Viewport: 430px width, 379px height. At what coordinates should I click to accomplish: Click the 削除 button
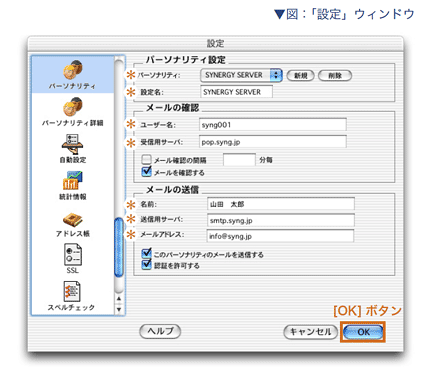(335, 76)
